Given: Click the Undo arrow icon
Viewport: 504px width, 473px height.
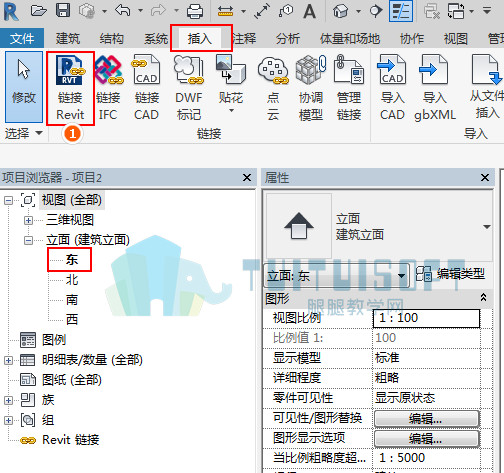Looking at the screenshot, I should tap(123, 11).
